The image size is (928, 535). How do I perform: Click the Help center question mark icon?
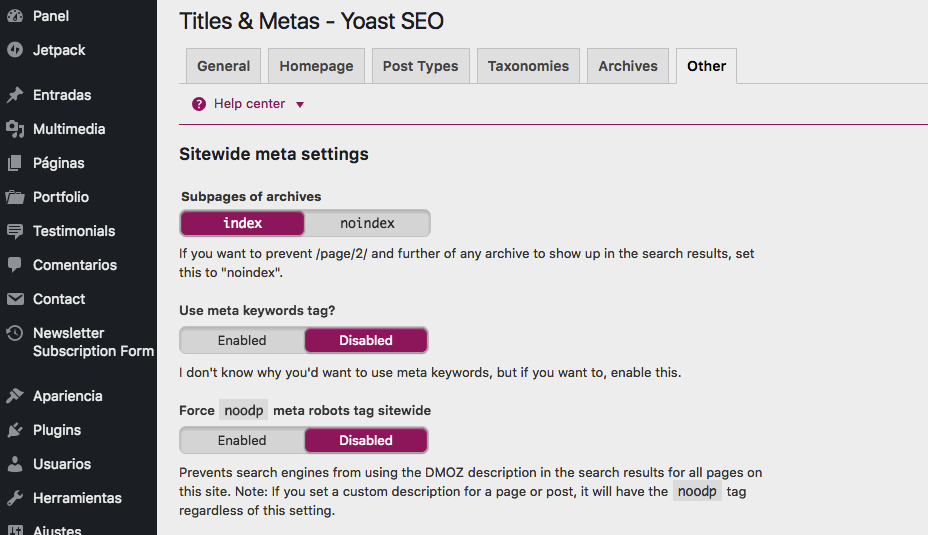point(199,104)
